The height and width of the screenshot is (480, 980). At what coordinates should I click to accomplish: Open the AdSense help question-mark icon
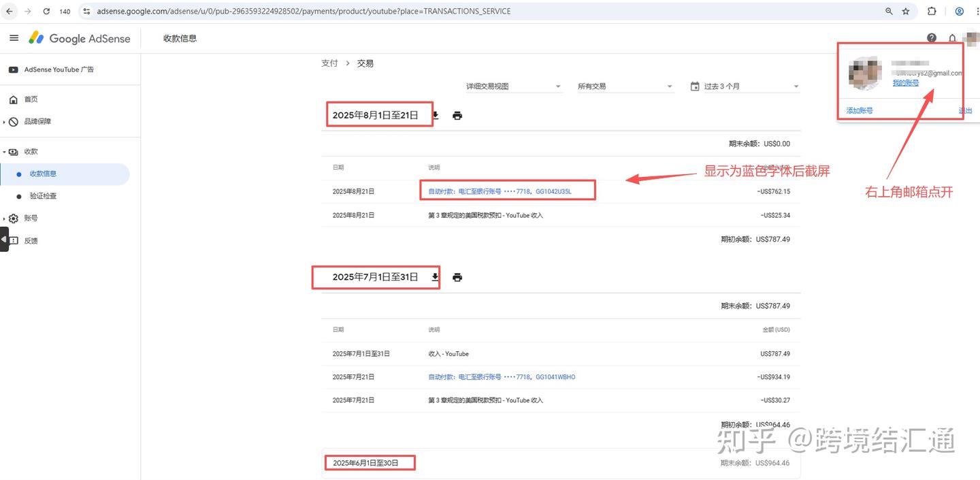point(932,38)
